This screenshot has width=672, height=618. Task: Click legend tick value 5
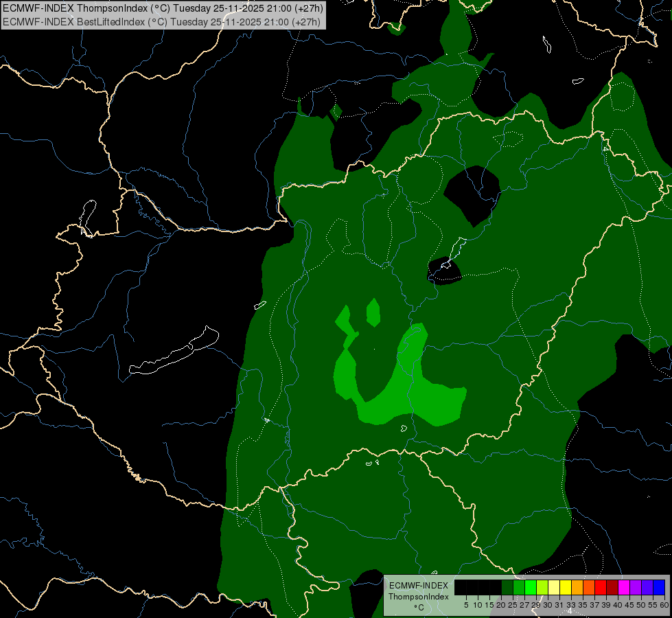(466, 605)
